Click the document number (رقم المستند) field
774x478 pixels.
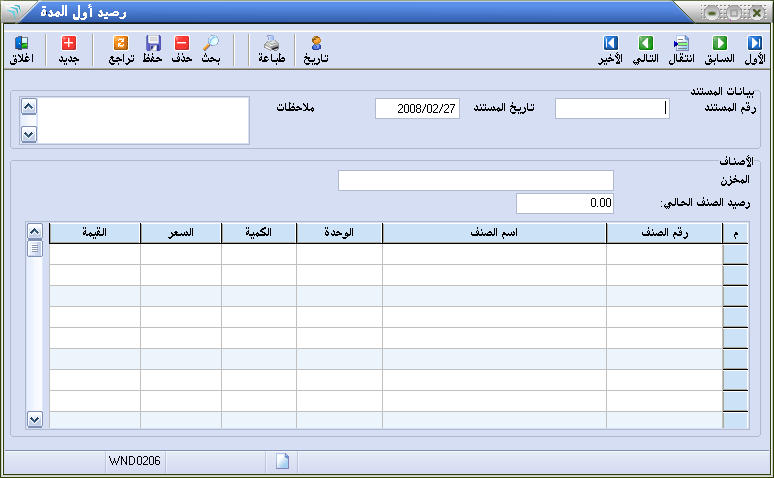[612, 109]
